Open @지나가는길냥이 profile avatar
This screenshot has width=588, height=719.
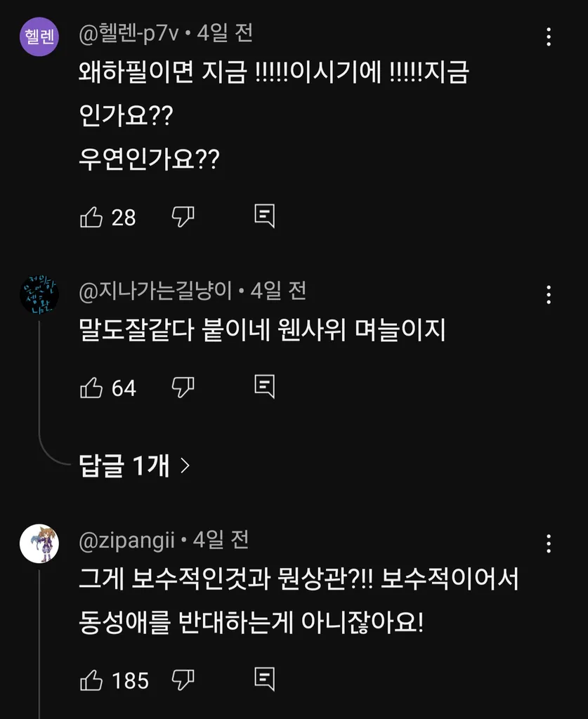39,295
